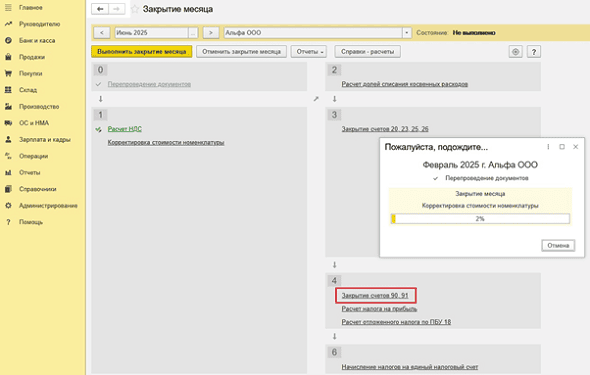
Task: Open Расчет долей списания косвенных расходов
Action: tap(404, 84)
